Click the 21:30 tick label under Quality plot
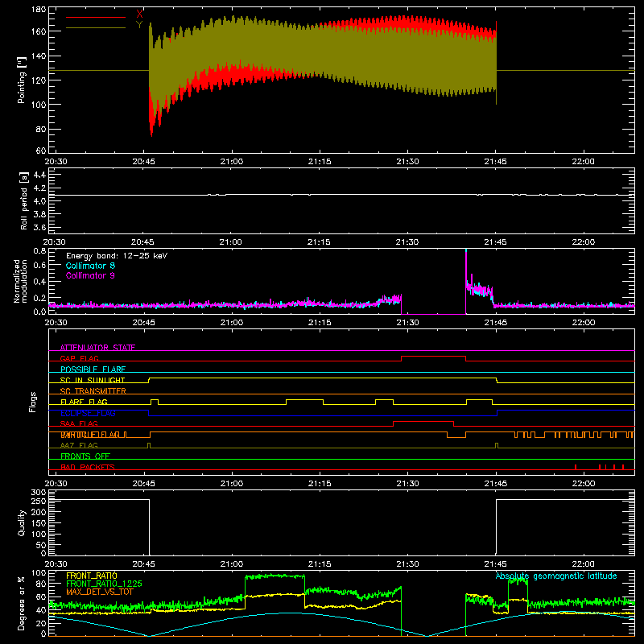 point(407,564)
